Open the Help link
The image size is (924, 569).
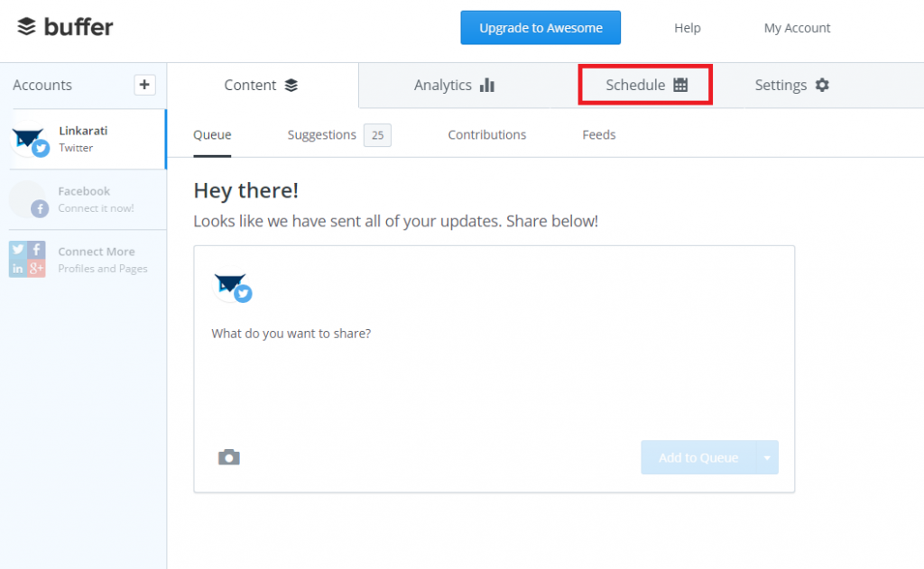(x=687, y=28)
